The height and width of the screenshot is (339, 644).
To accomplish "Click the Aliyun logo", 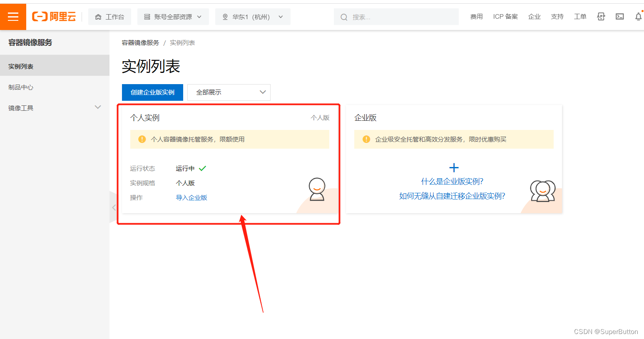I will 54,17.
